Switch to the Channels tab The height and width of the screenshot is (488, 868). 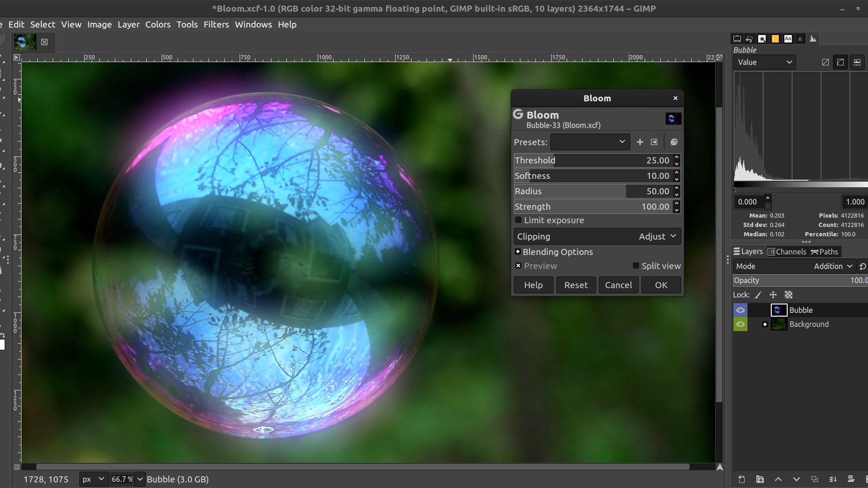(x=787, y=251)
